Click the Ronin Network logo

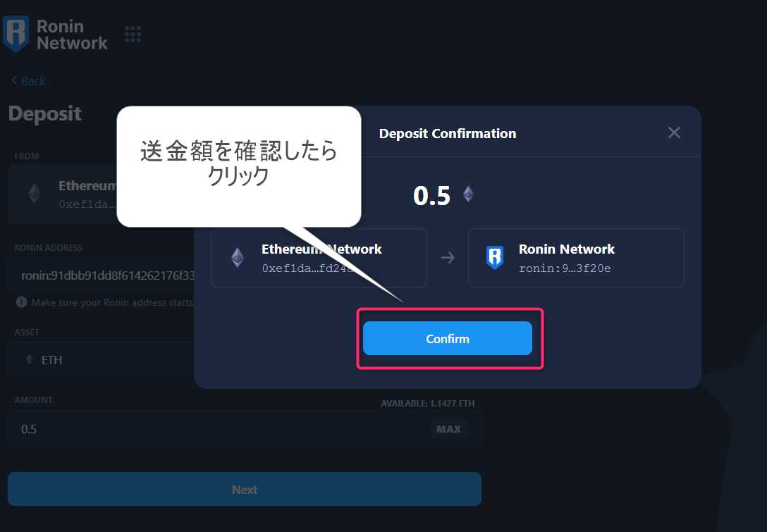(x=55, y=35)
